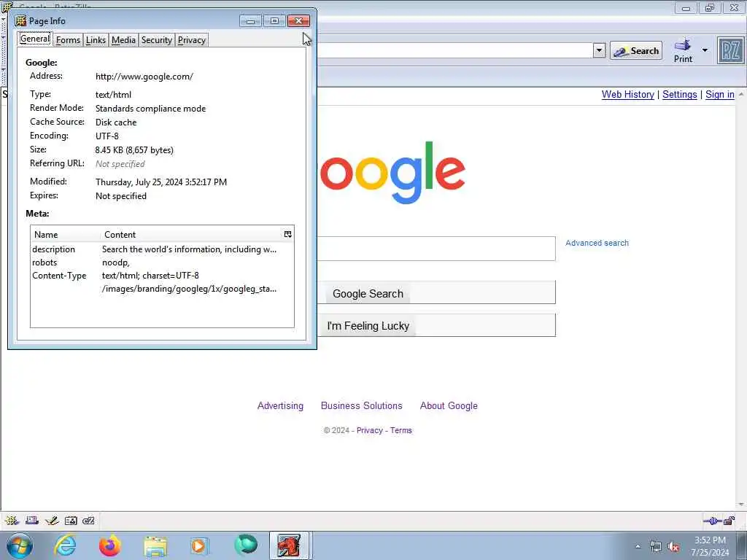
Task: Toggle the online/offline plug icon
Action: (x=712, y=521)
